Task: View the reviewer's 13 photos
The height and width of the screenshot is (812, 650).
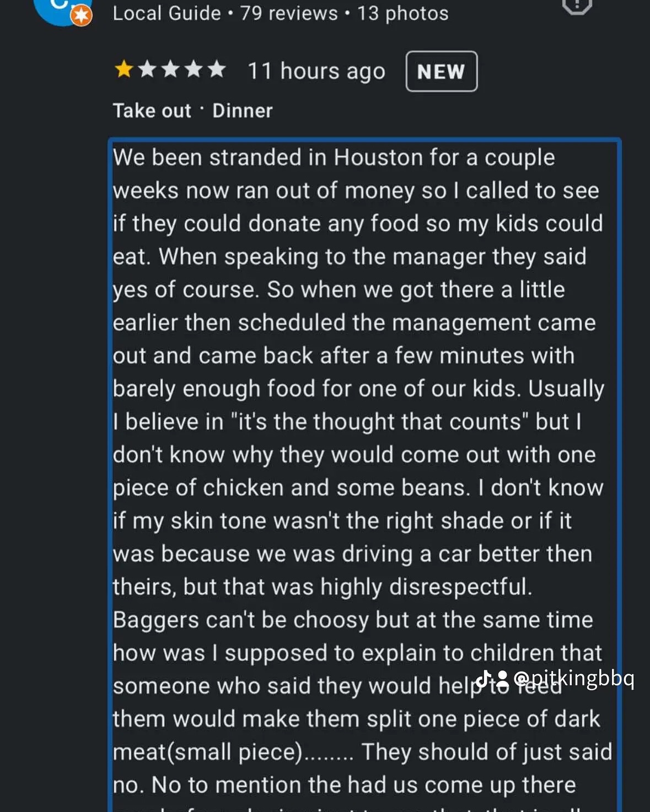Action: tap(403, 13)
